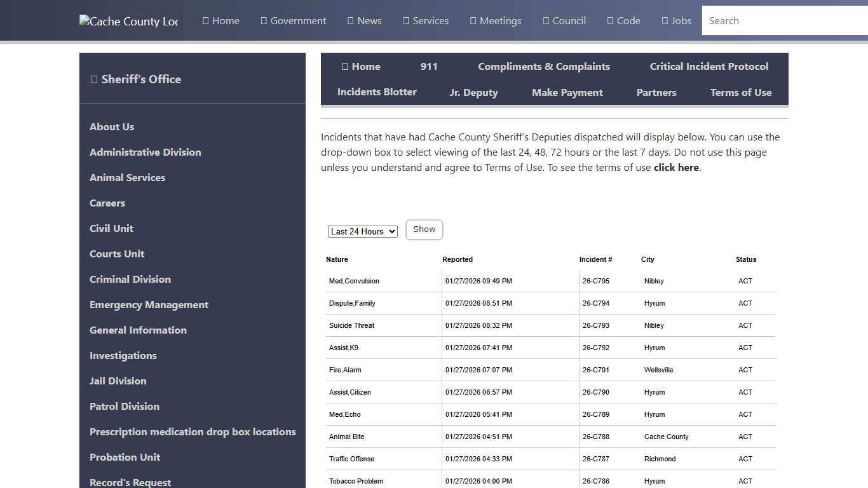
Task: Go to the Jobs page
Action: click(x=676, y=21)
